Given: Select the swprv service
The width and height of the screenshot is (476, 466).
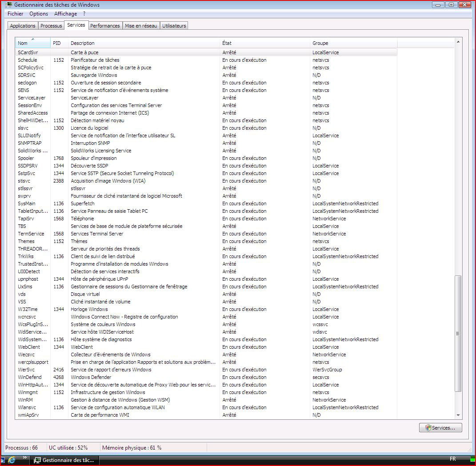Looking at the screenshot, I should [206, 196].
